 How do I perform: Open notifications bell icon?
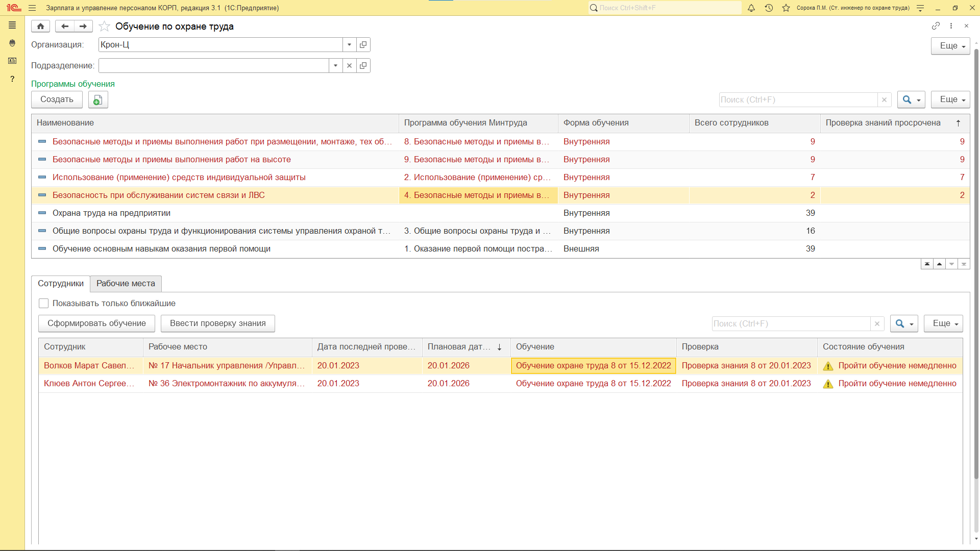coord(751,8)
